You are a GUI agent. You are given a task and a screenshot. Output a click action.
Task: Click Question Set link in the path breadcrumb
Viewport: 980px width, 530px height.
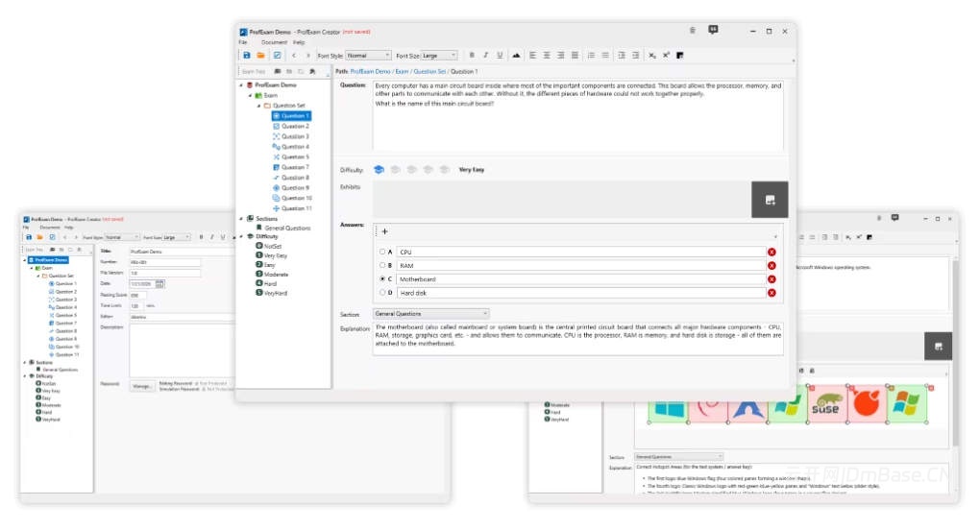point(430,72)
